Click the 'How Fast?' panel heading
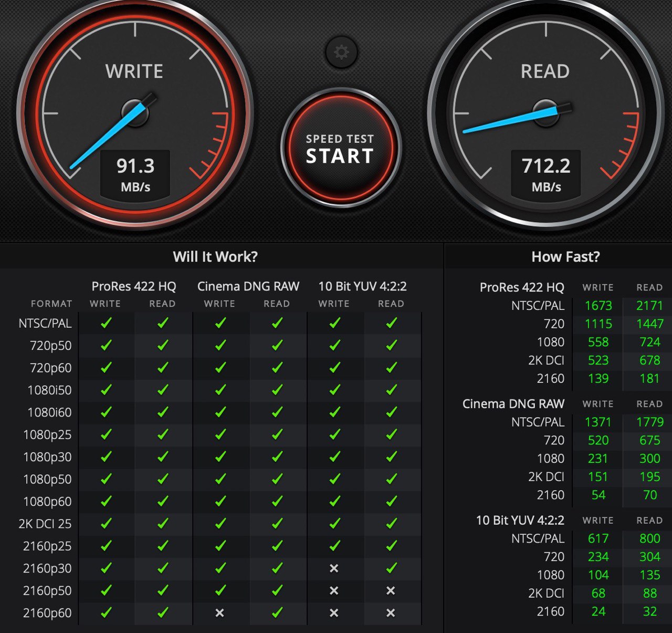672x633 pixels. tap(565, 256)
